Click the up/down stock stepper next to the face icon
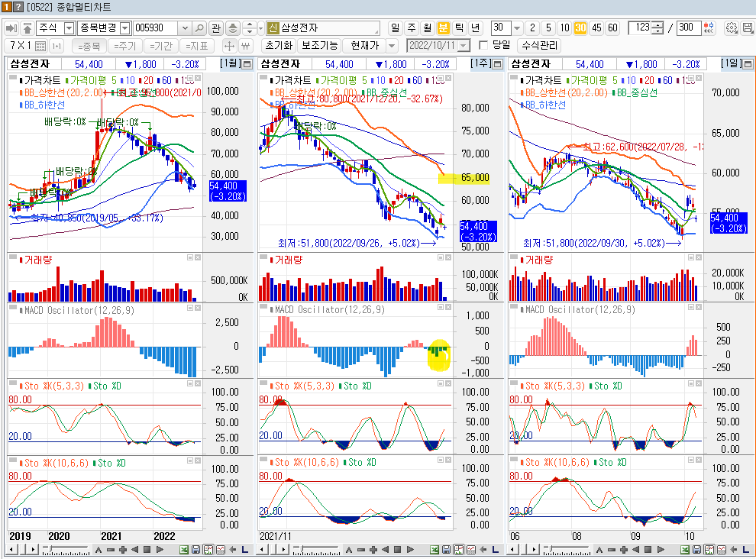 tap(249, 28)
